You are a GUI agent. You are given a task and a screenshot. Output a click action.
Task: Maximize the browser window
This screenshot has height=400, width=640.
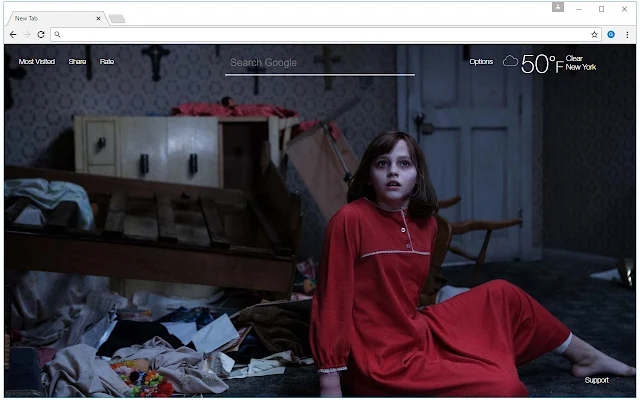[x=601, y=9]
